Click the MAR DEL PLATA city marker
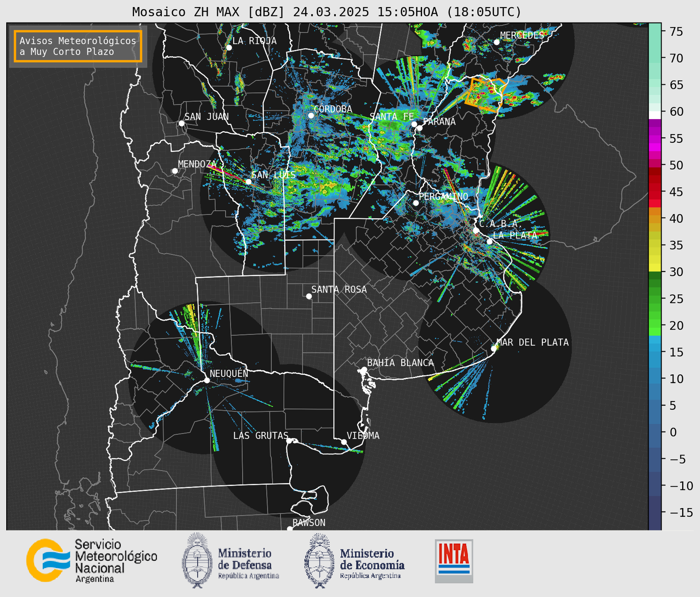The height and width of the screenshot is (597, 700). (493, 348)
